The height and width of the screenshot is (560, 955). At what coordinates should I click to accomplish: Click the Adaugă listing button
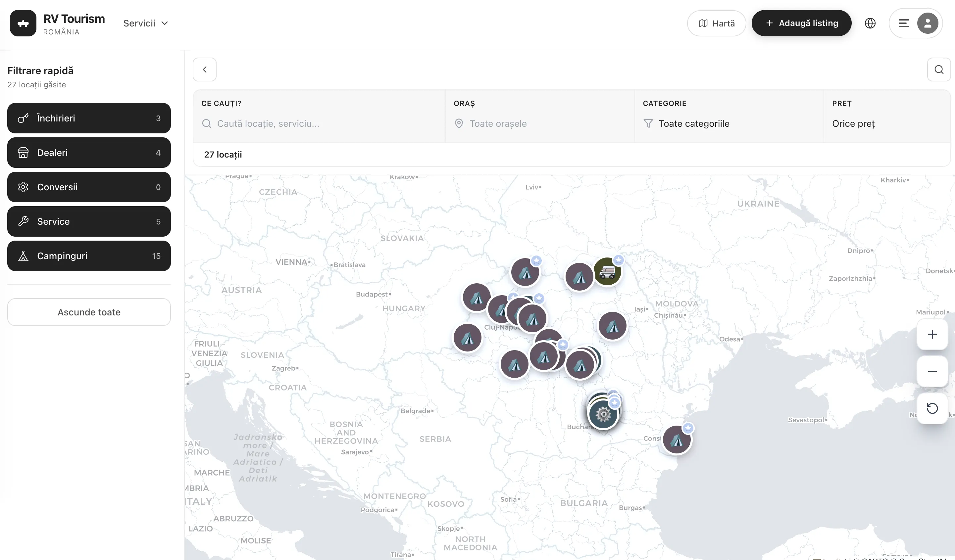click(x=801, y=23)
